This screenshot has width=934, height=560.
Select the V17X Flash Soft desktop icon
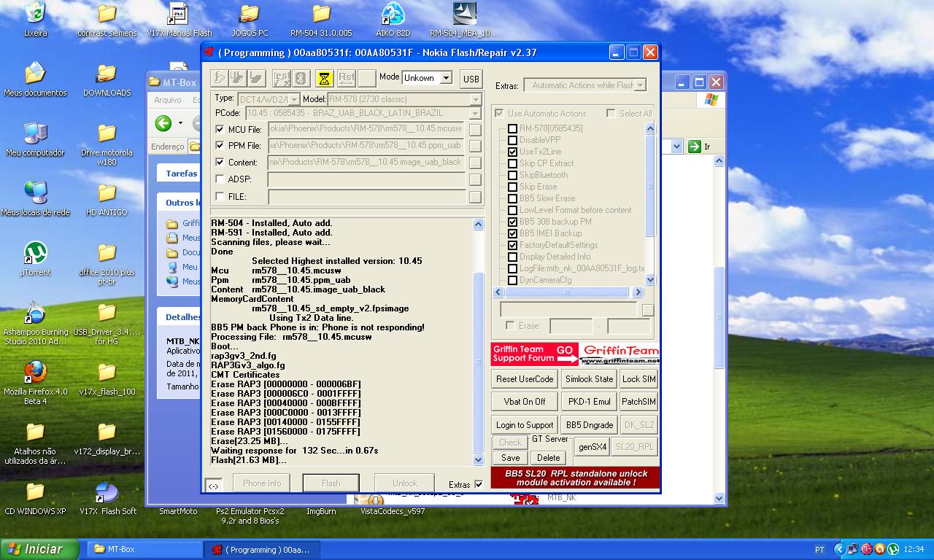(107, 499)
